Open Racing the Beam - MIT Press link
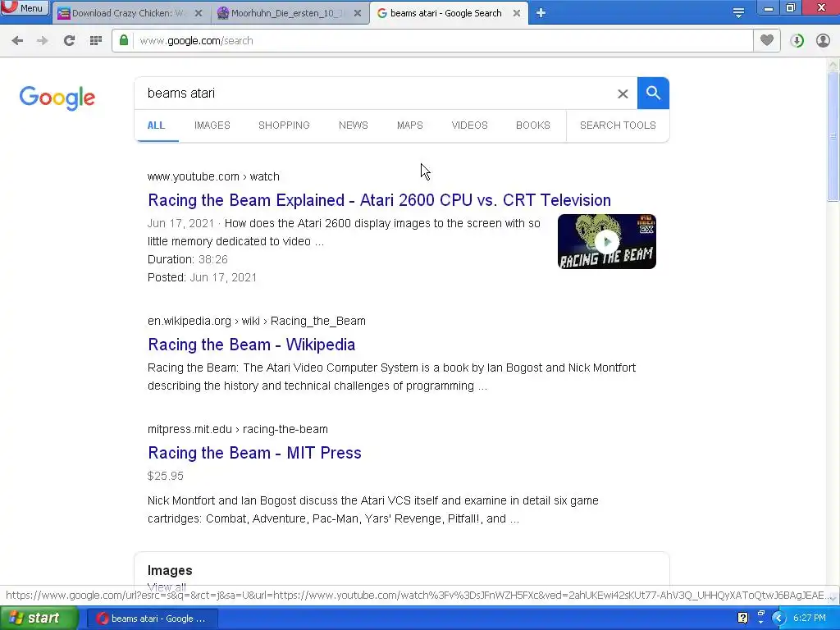This screenshot has height=630, width=840. [x=254, y=453]
